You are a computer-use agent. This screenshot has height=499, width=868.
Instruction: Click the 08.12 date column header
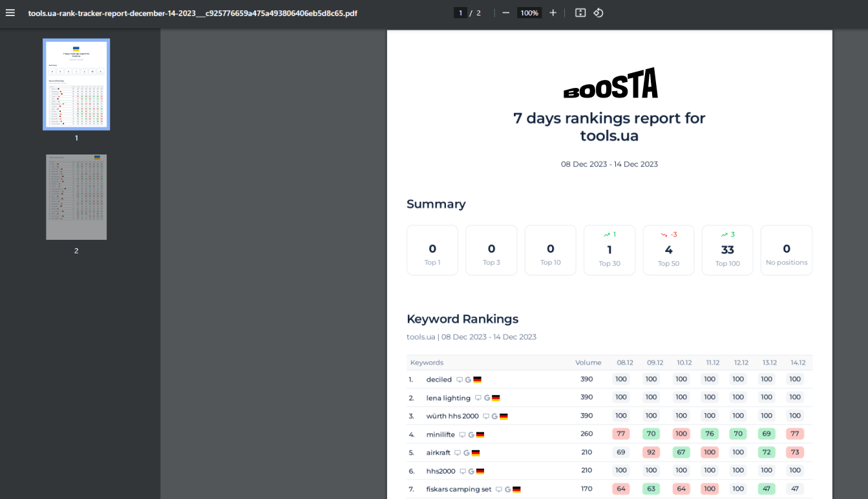pyautogui.click(x=625, y=363)
